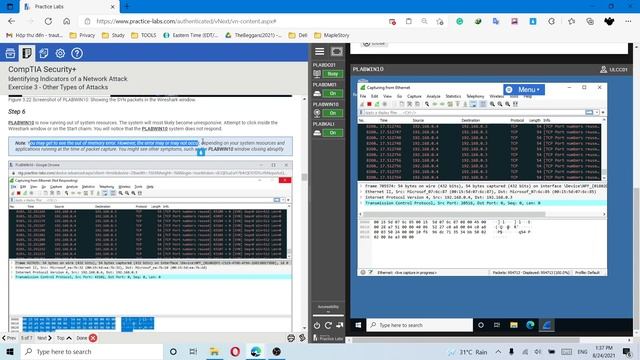
Task: Click the Done button with red X
Action: click(87, 338)
